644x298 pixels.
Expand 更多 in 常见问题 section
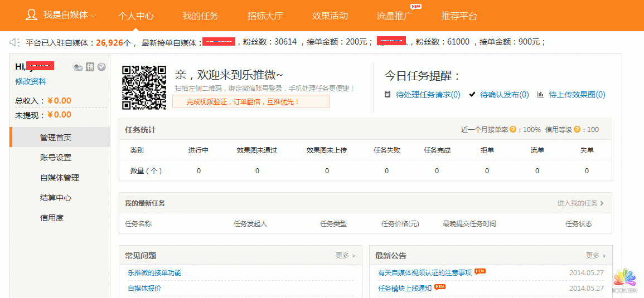(345, 256)
